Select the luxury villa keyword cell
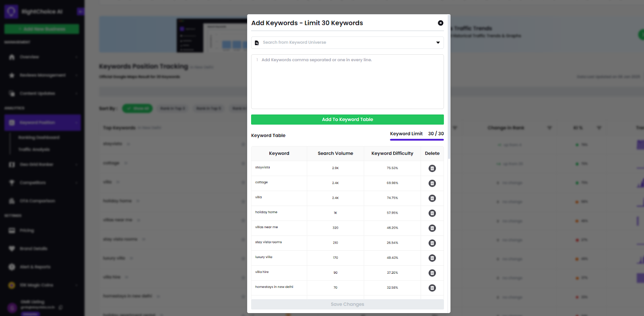This screenshot has height=316, width=644. (x=279, y=258)
